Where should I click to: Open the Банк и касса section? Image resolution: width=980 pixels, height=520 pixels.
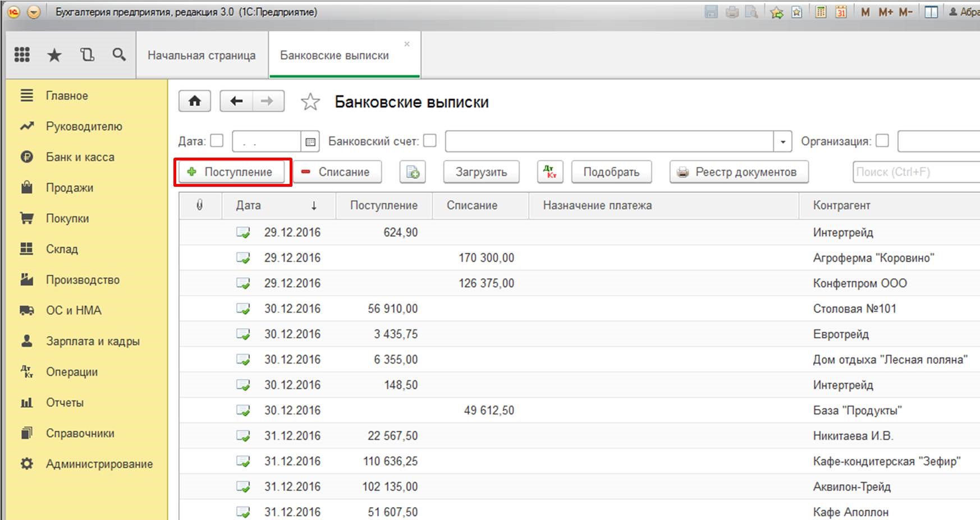(80, 157)
